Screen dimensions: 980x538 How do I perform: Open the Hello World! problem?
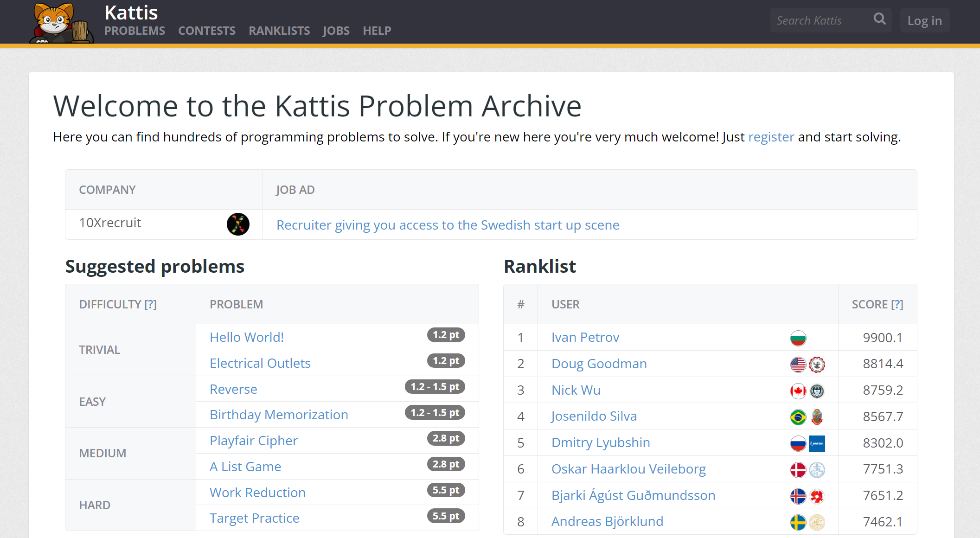click(x=246, y=337)
